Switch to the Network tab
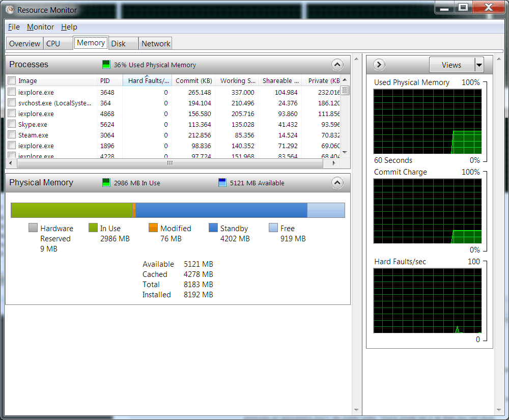Viewport: 509px width, 420px height. tap(155, 43)
